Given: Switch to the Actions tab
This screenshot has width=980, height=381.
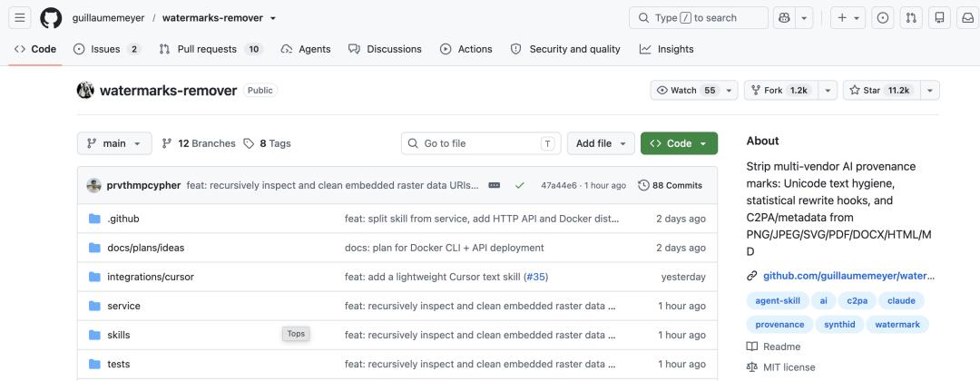Looking at the screenshot, I should (466, 49).
